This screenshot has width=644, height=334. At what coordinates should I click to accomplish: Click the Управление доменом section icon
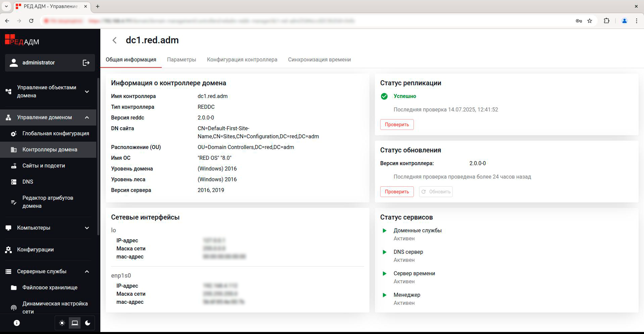(9, 117)
